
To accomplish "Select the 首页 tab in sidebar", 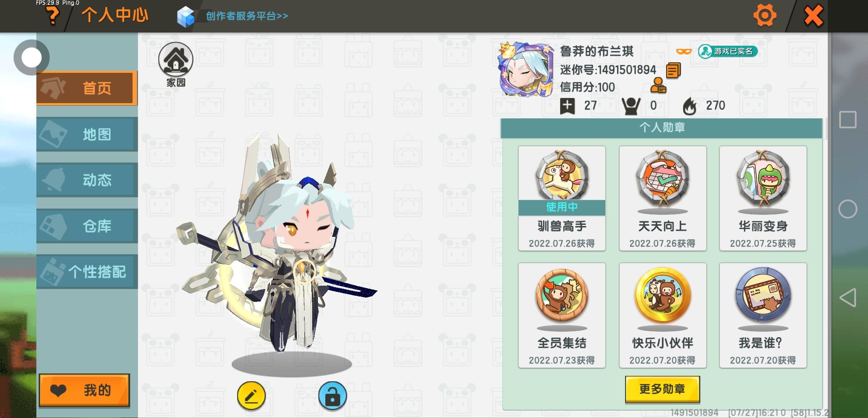I will [x=87, y=88].
